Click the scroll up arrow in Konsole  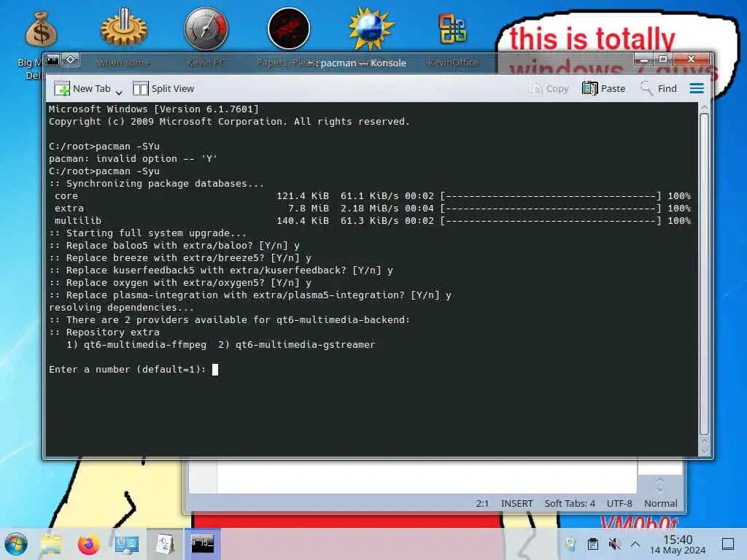(x=704, y=108)
